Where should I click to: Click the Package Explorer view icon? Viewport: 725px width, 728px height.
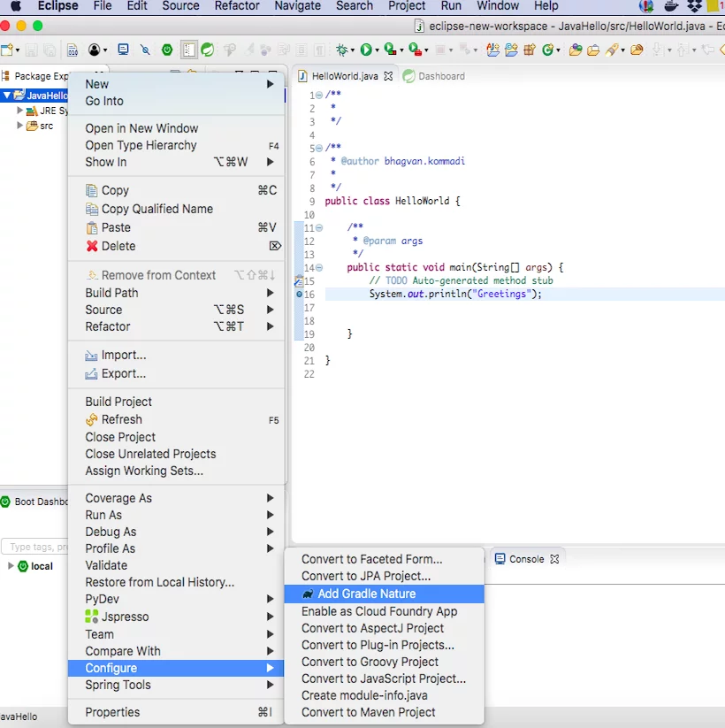point(6,76)
